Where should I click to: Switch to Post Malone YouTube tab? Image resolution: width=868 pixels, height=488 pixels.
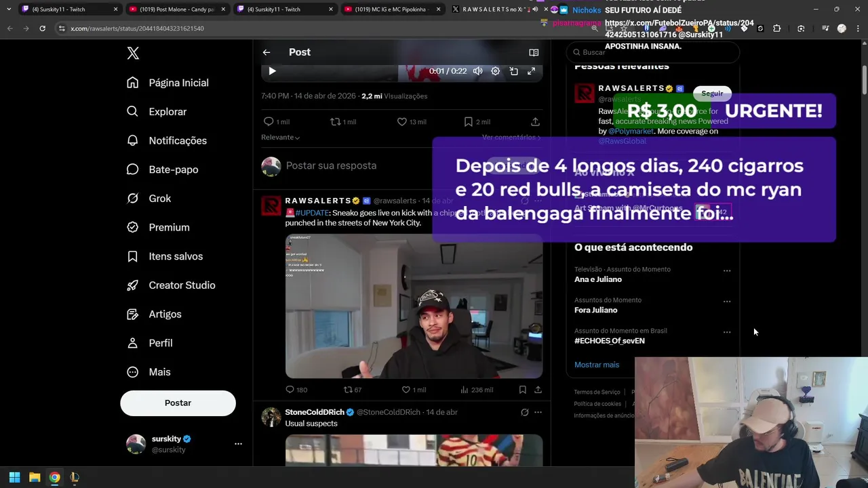click(x=176, y=9)
